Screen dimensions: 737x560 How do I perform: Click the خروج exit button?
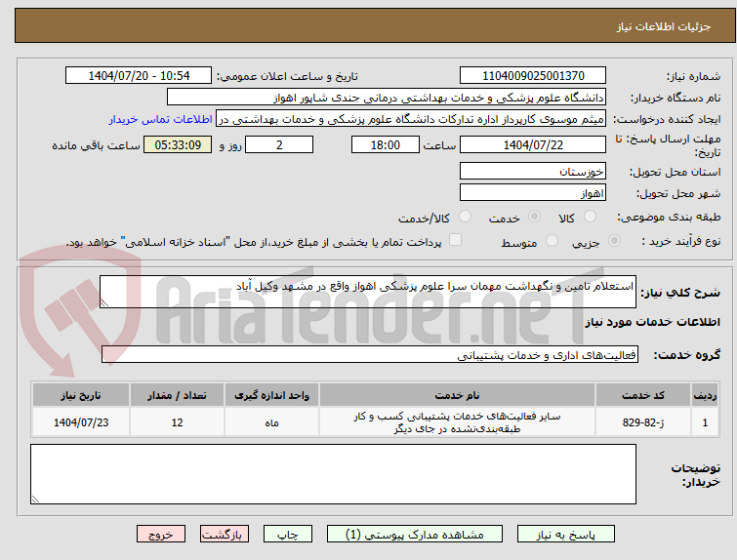click(x=161, y=535)
